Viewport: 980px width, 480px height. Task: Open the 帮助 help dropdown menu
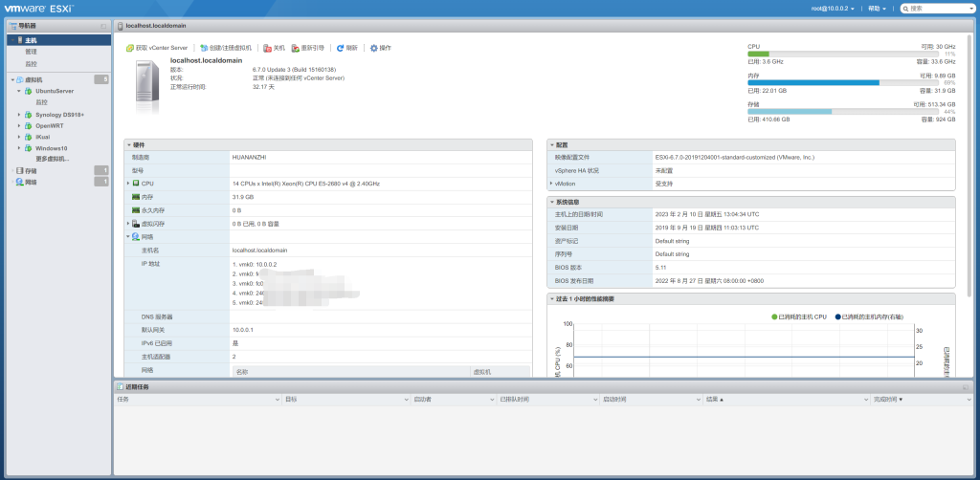point(877,9)
